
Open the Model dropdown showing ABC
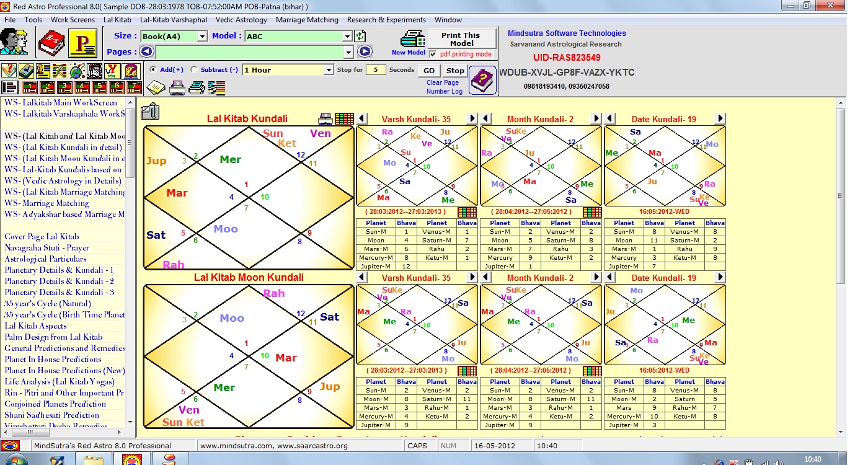299,37
